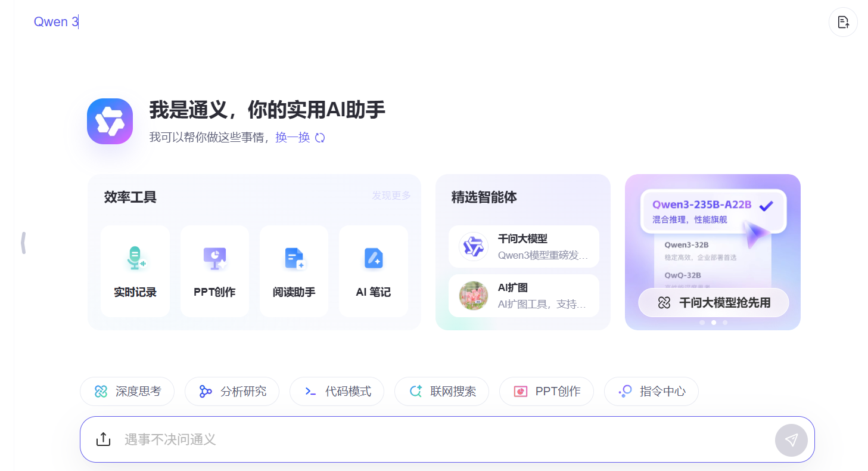This screenshot has height=471, width=868.
Task: Toggle 联网搜索 mode
Action: [441, 392]
